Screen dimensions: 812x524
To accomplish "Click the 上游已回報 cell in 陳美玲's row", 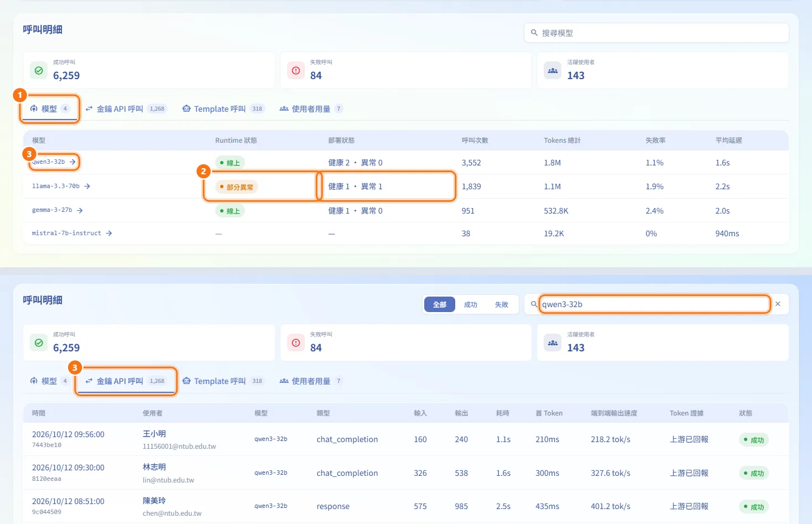I will 689,506.
